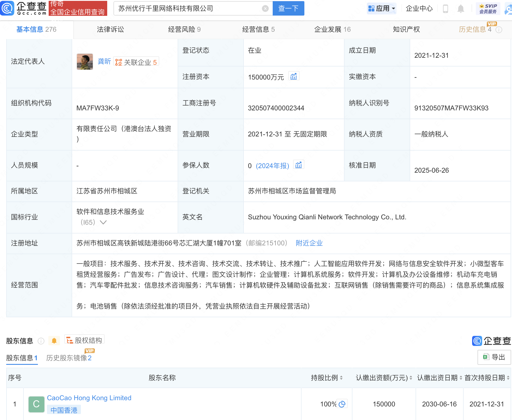Viewport: 512px width, 420px height.
Task: Click 中国香港 tag
Action: point(64,410)
